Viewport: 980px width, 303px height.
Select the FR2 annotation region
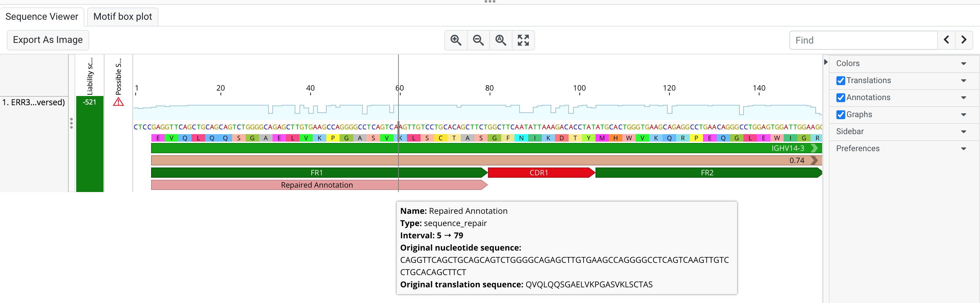pos(709,173)
